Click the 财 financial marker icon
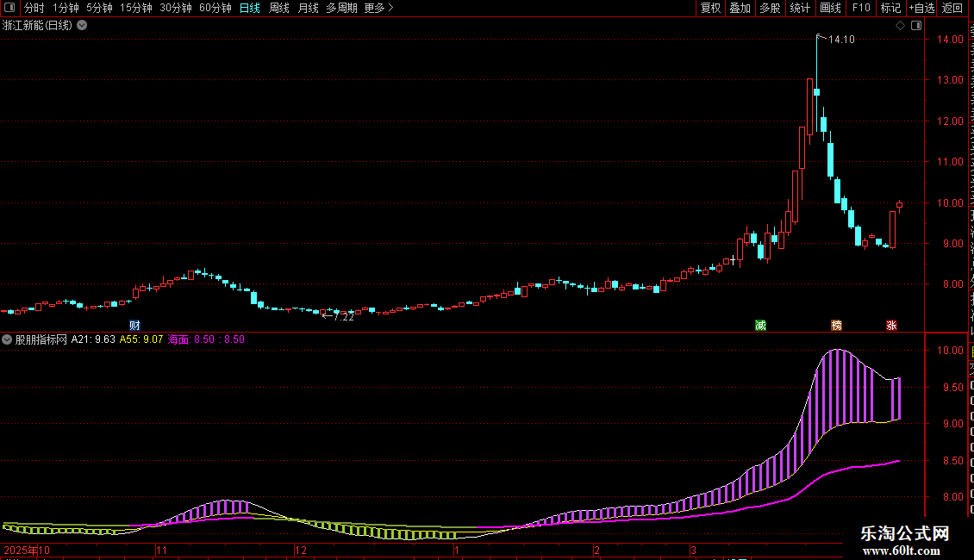This screenshot has height=560, width=974. click(134, 326)
